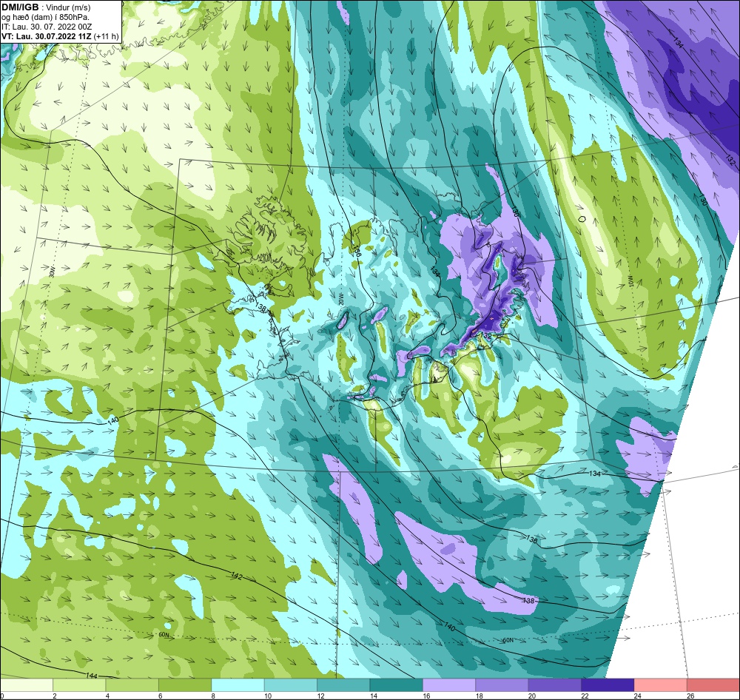Screen dimensions: 740x700
Task: Pick the purple swatch between 18 and 20
Action: click(x=502, y=684)
